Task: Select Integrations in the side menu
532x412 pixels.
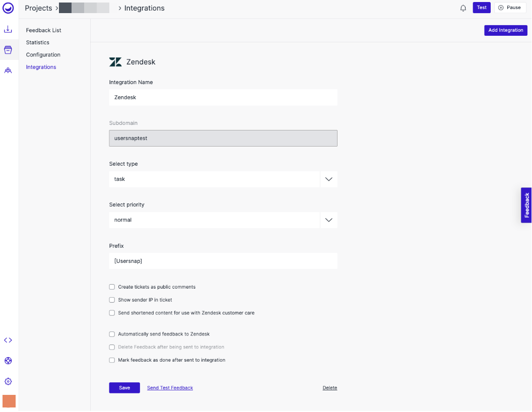Action: pyautogui.click(x=41, y=67)
